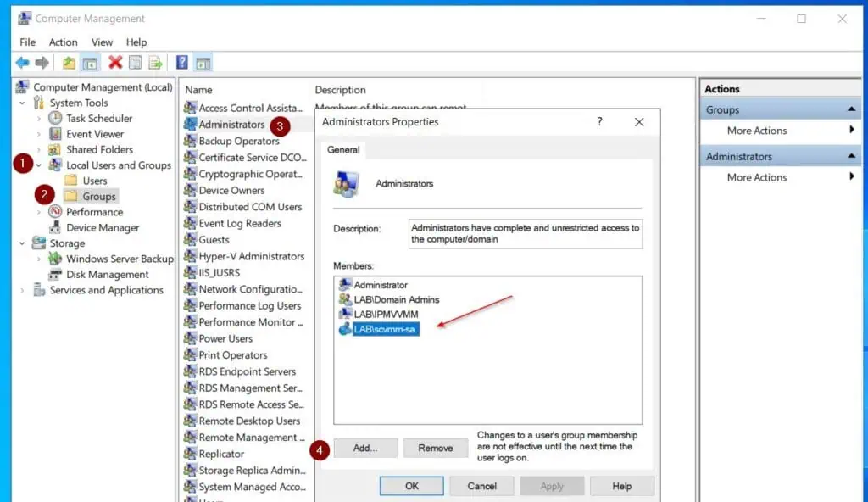Select the Hyper-V Administrators group
This screenshot has height=502, width=868.
(251, 256)
